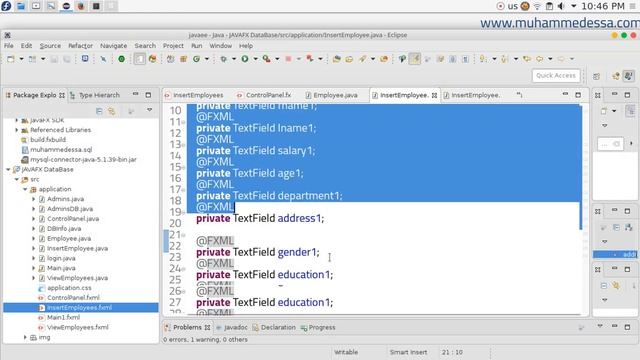Open the Navigate menu
This screenshot has height=360, width=640.
click(113, 46)
